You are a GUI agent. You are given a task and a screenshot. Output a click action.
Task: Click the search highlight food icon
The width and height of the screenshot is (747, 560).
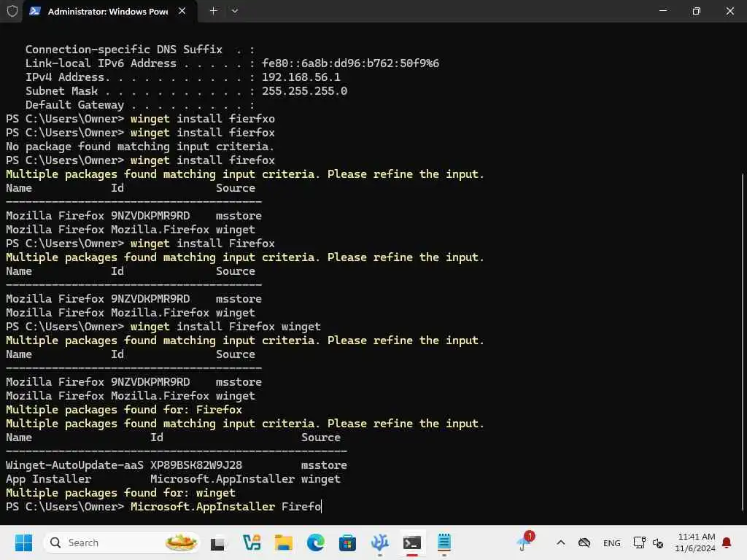point(181,542)
